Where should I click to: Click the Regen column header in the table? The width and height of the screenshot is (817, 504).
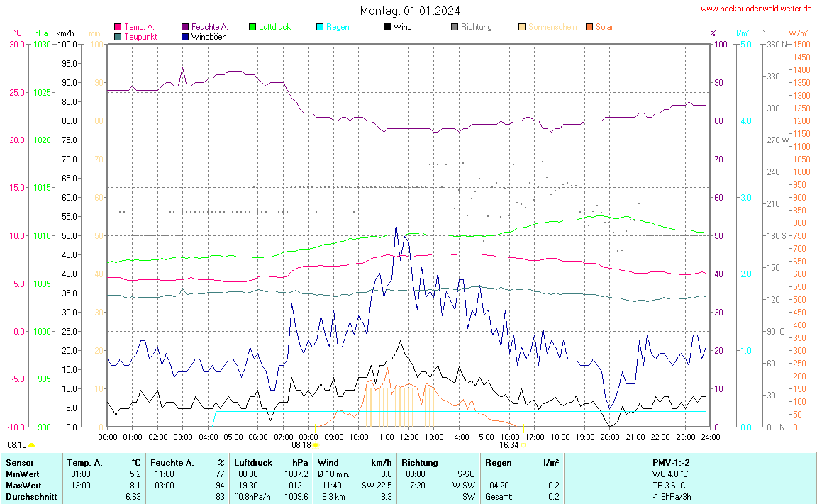click(498, 463)
